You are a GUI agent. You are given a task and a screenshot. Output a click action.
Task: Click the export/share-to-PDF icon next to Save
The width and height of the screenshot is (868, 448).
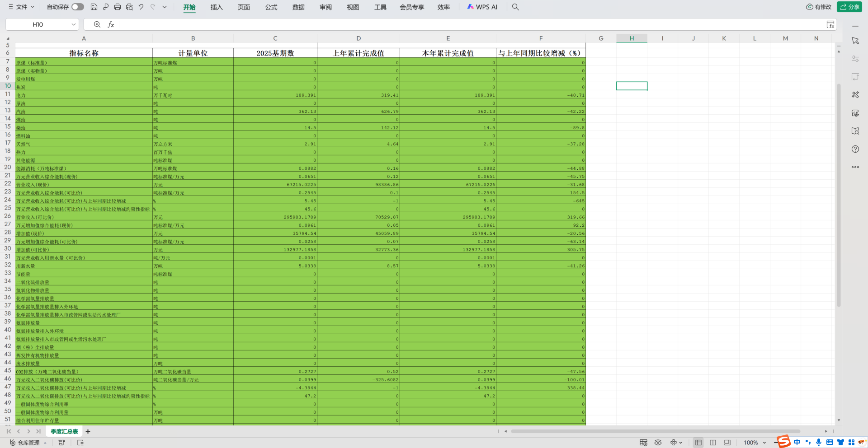105,7
